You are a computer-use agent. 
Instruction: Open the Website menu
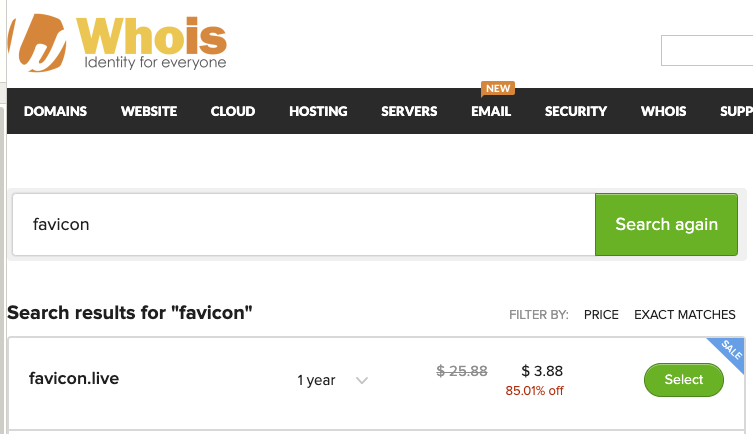click(149, 111)
